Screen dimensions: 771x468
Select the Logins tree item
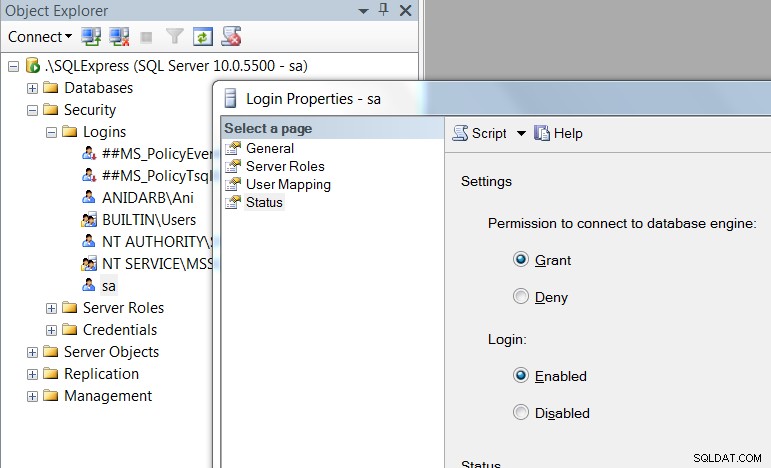coord(104,132)
